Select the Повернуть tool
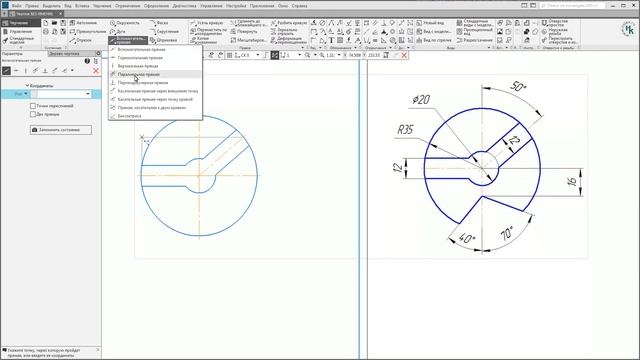This screenshot has height=360, width=640. (x=244, y=31)
